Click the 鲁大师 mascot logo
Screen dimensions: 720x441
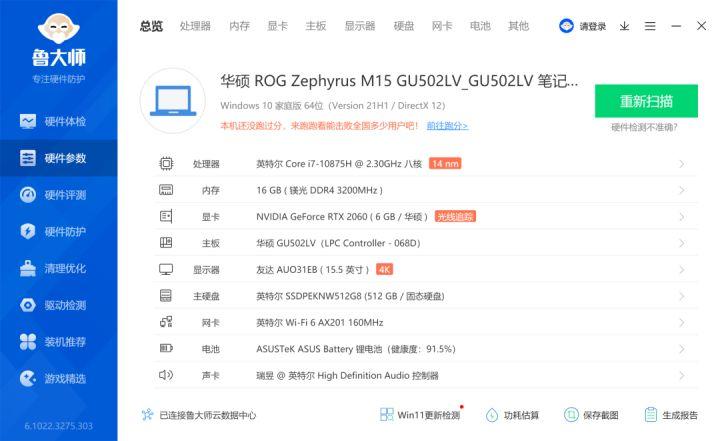click(58, 28)
